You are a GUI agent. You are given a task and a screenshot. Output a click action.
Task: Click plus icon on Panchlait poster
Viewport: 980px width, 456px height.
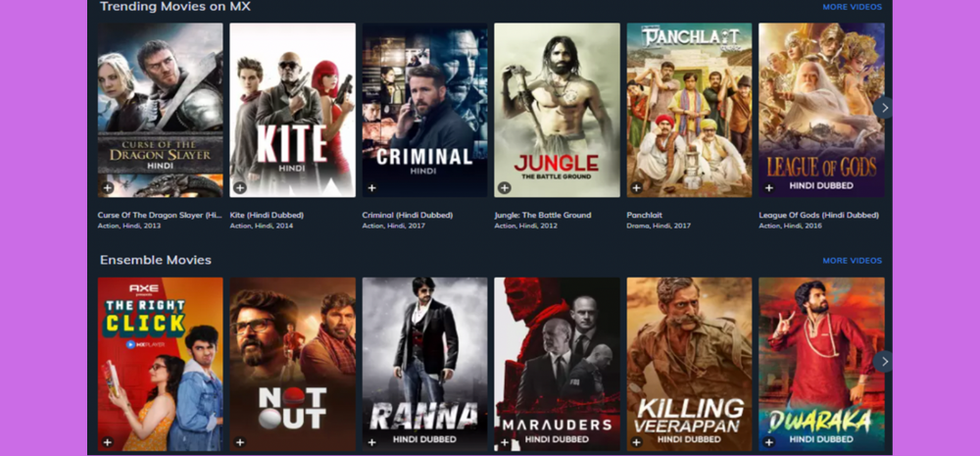point(636,187)
